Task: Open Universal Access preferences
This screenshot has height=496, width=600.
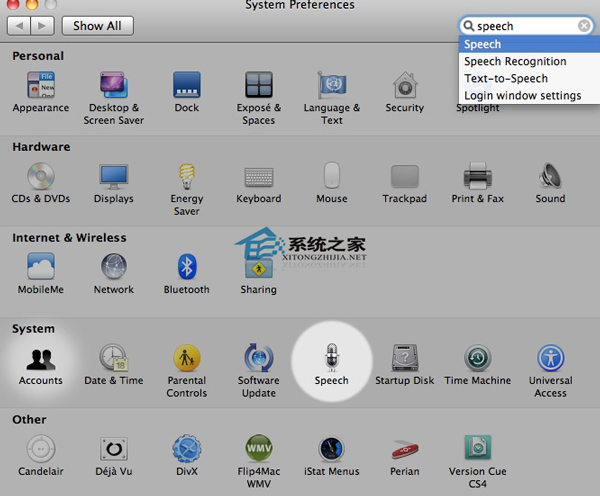Action: [x=550, y=359]
